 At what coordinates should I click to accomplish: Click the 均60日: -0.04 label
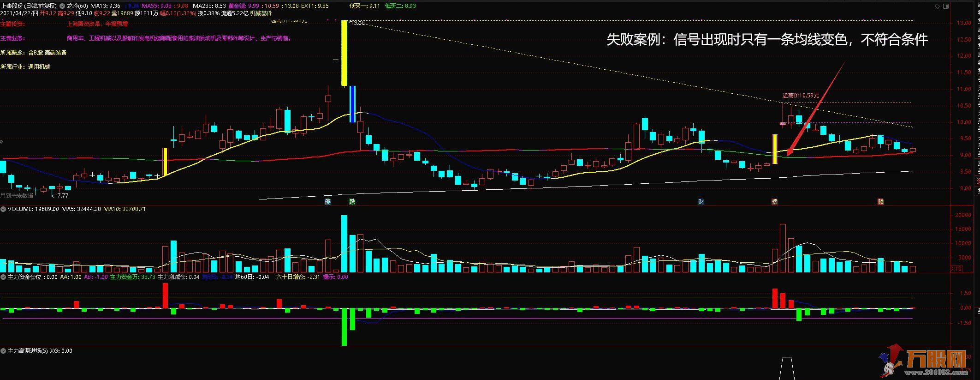252,277
